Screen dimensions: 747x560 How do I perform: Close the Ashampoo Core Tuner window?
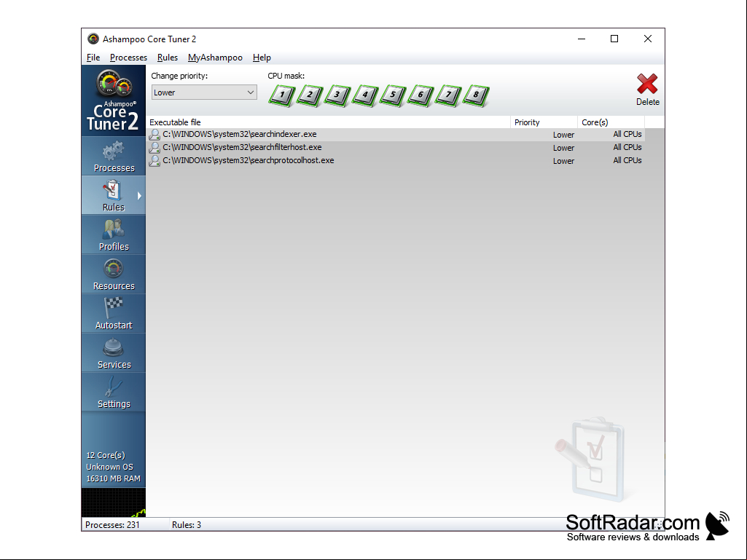point(647,39)
